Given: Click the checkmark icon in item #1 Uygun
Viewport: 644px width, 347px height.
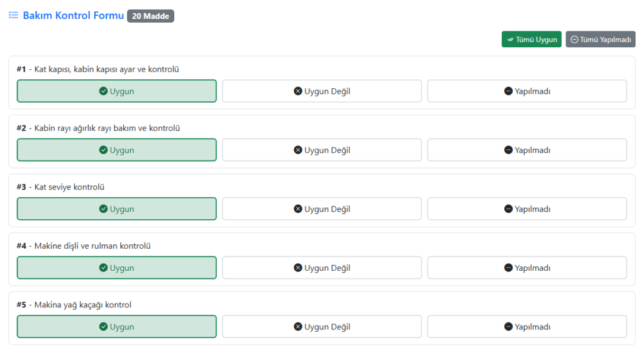Looking at the screenshot, I should tap(104, 91).
